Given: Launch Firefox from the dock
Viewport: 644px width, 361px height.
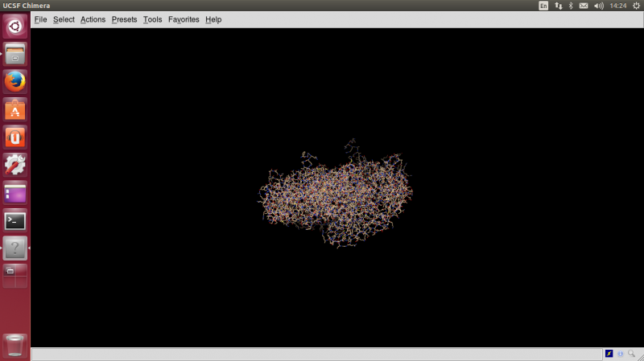Looking at the screenshot, I should point(15,82).
